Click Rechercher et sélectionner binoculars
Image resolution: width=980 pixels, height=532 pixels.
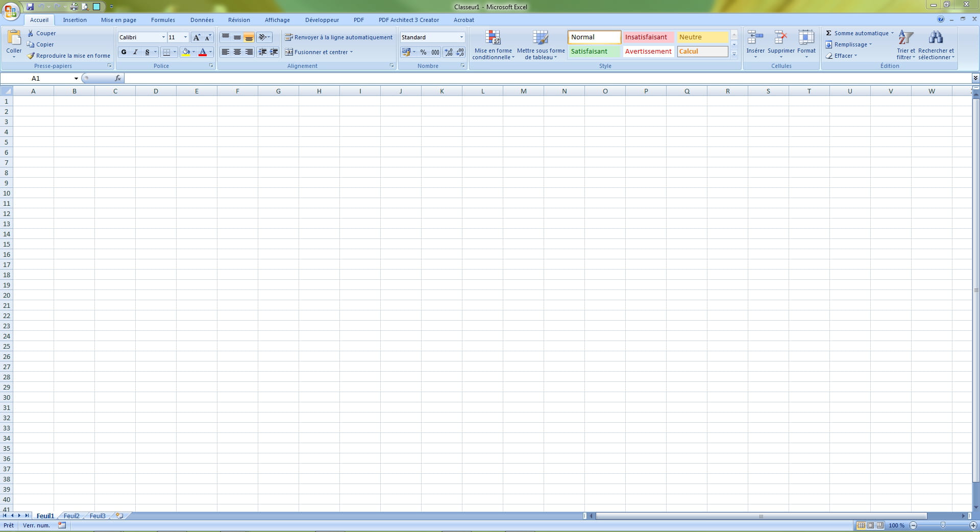pyautogui.click(x=936, y=38)
